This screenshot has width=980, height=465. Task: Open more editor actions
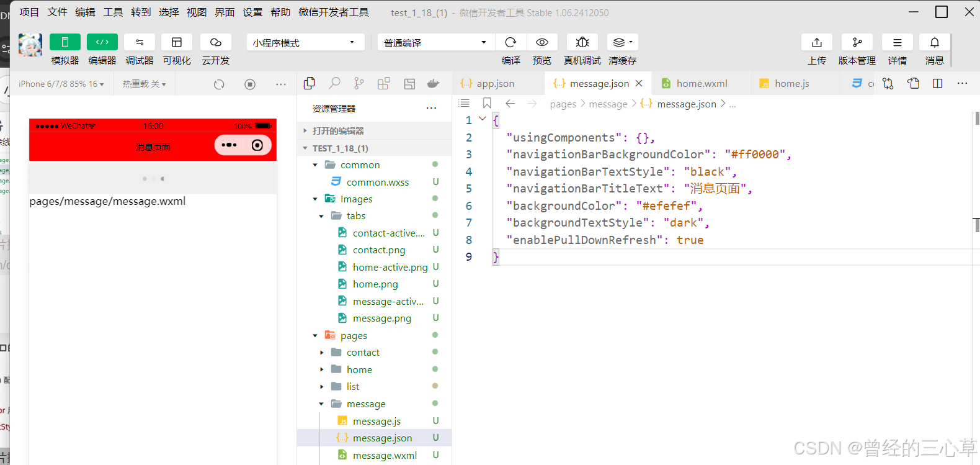pyautogui.click(x=962, y=83)
